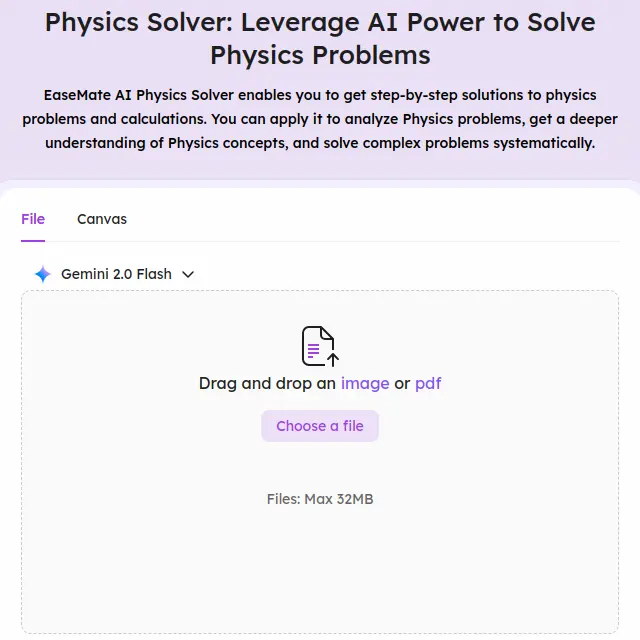Click the "understanding of Physics concepts" description line
The width and height of the screenshot is (640, 640).
(x=320, y=143)
